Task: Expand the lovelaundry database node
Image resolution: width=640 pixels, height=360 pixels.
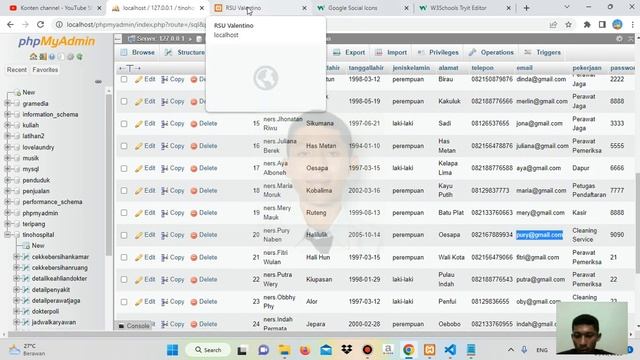Action: pyautogui.click(x=7, y=147)
